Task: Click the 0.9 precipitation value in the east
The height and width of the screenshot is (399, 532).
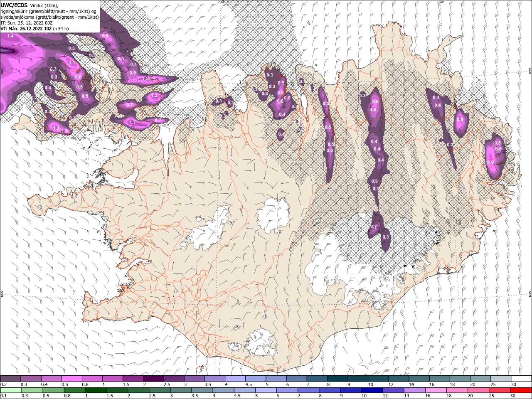Action: point(490,163)
